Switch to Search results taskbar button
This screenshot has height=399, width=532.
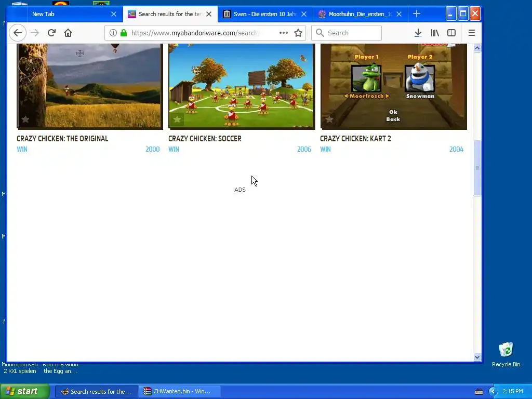(x=96, y=392)
